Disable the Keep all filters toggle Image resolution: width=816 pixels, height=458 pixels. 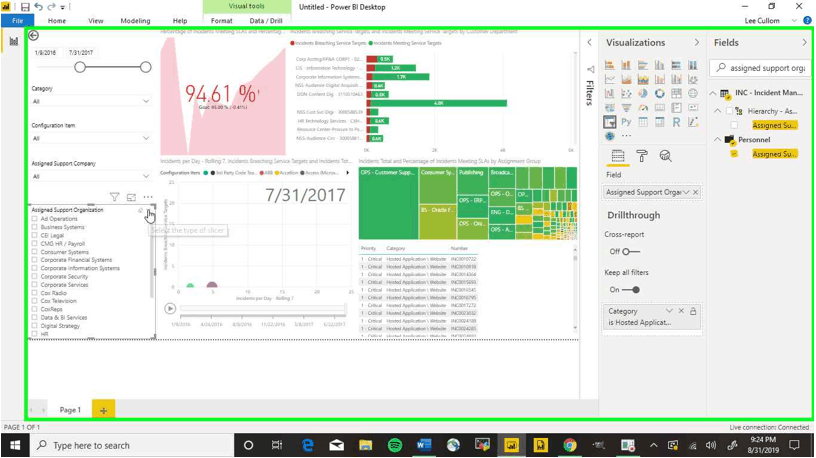(630, 290)
